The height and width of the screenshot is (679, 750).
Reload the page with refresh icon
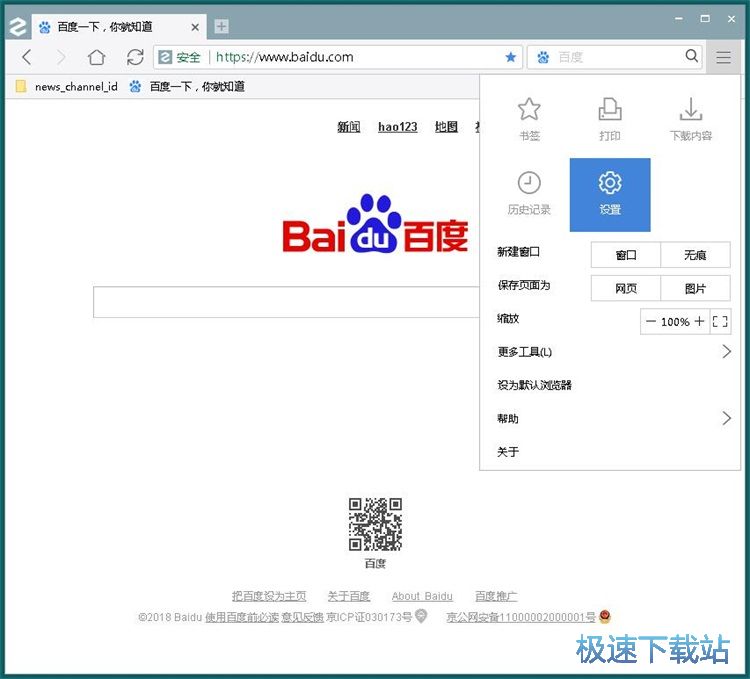point(135,57)
